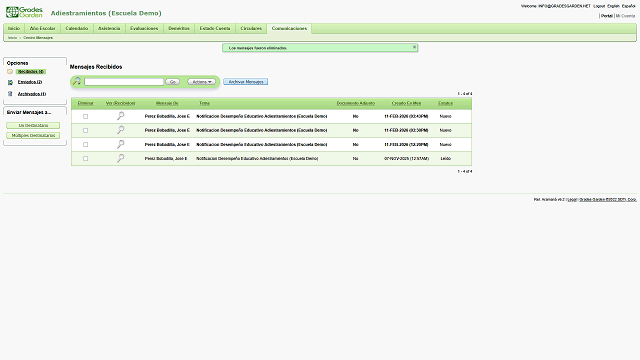Focus the message search input field

[x=124, y=82]
